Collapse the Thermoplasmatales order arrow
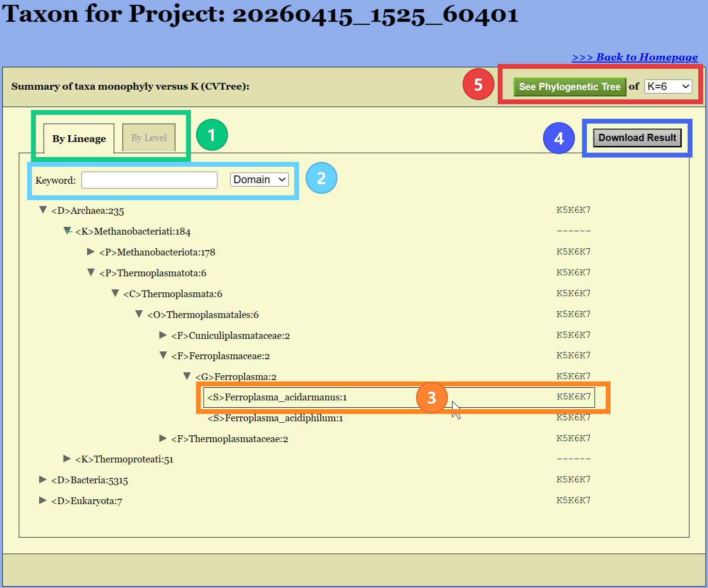 pos(139,314)
